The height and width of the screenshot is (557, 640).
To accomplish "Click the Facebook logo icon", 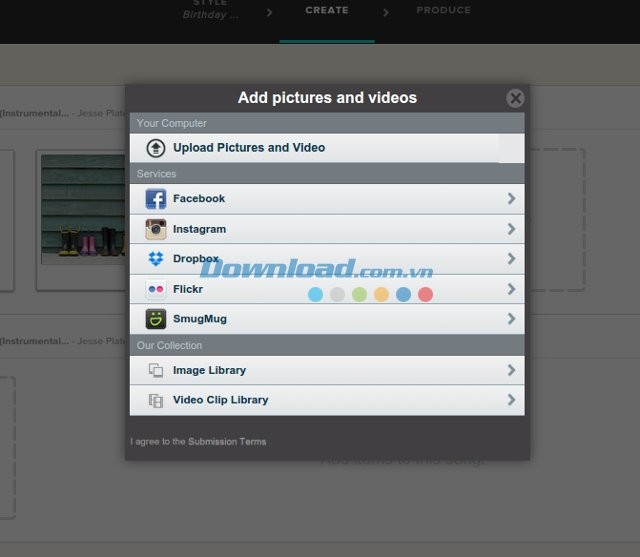I will (x=156, y=199).
